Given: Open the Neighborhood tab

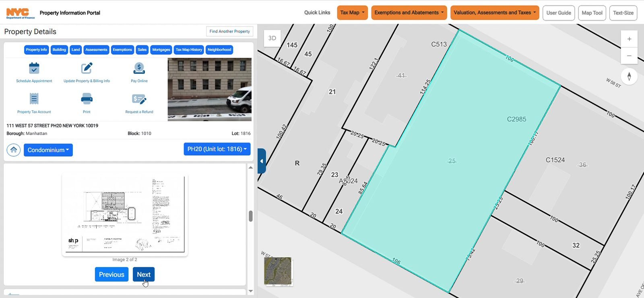Looking at the screenshot, I should 219,50.
